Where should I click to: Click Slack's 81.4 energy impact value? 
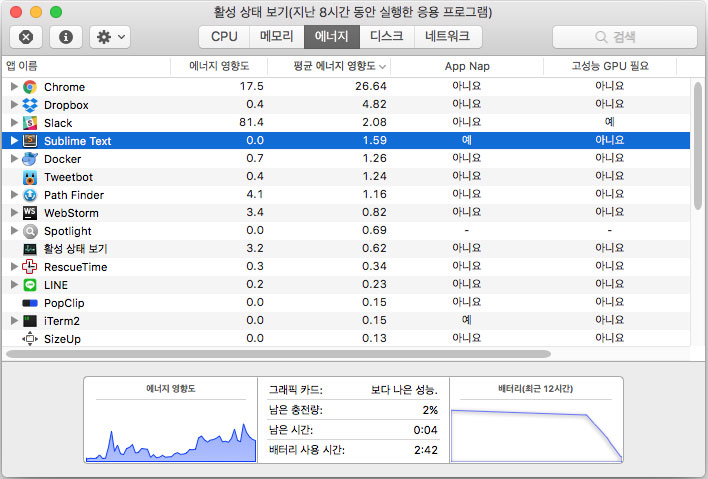pyautogui.click(x=252, y=122)
